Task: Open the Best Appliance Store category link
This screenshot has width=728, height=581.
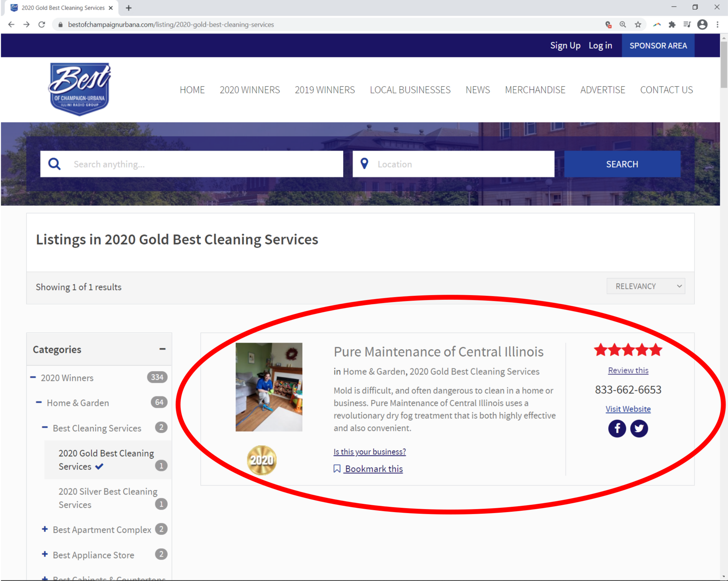Action: point(93,555)
